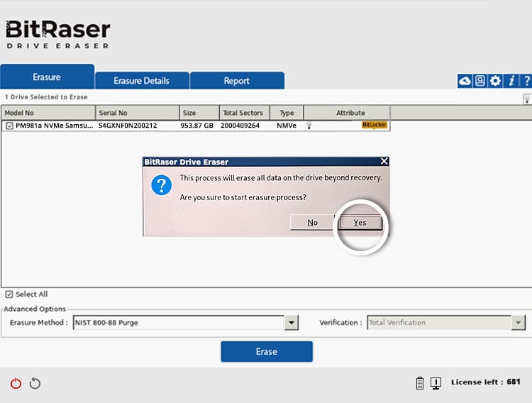Switch to the Erasure tab
This screenshot has width=532, height=403.
click(x=47, y=77)
